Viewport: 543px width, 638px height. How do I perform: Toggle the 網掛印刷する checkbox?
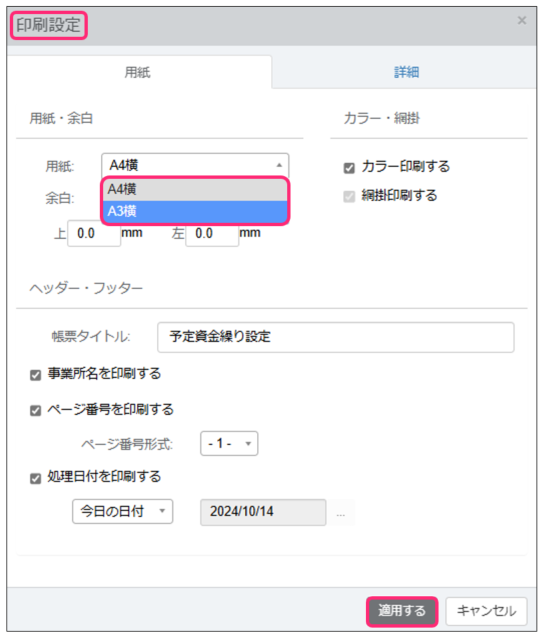click(x=349, y=197)
